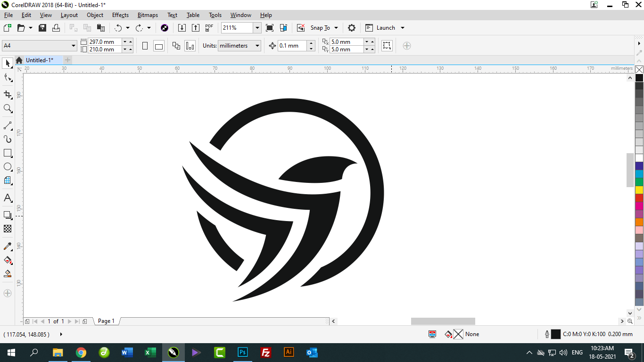The image size is (644, 362).
Task: Pick the No Color swatch
Action: tap(639, 70)
